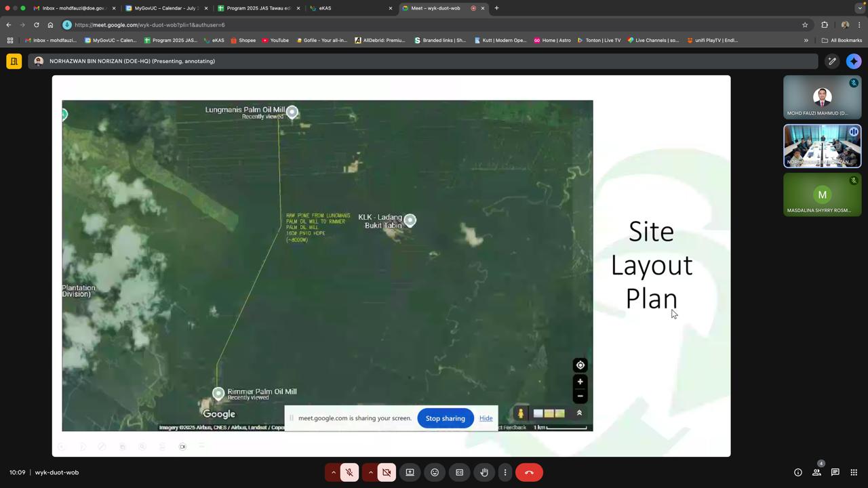The height and width of the screenshot is (488, 868).
Task: Select NORHAZWAN participant video tile
Action: tap(822, 146)
